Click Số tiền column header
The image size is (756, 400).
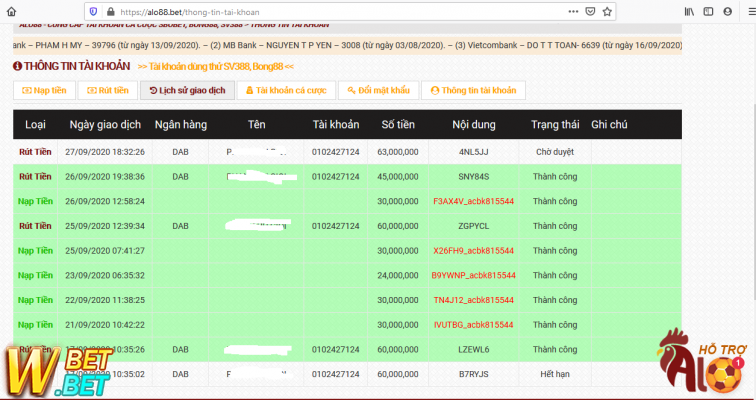(x=398, y=124)
